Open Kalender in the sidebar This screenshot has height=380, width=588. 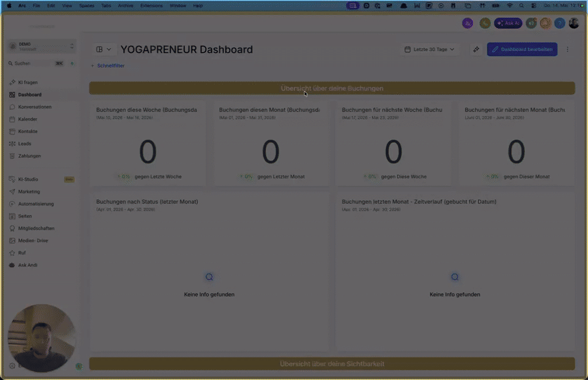tap(28, 119)
